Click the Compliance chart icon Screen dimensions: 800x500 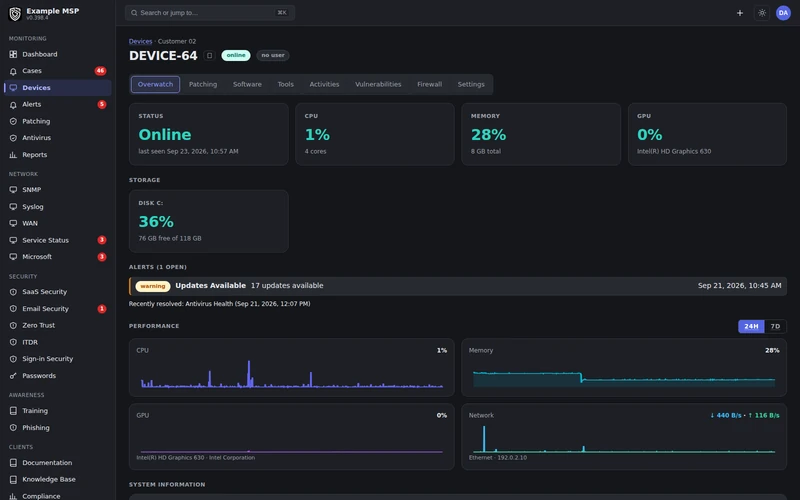click(x=13, y=496)
